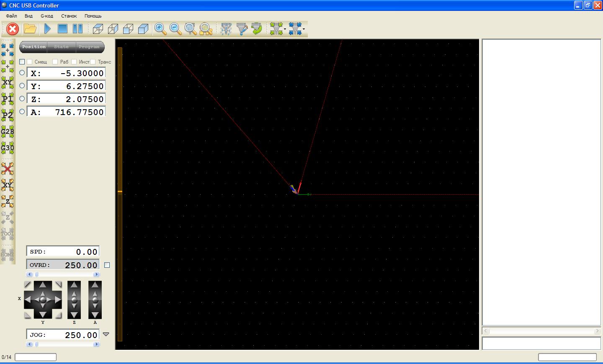Click the orange XY zero offset icon

click(8, 185)
